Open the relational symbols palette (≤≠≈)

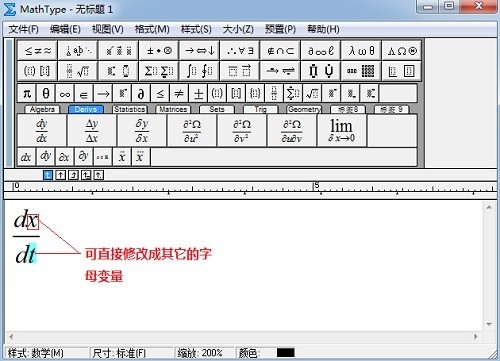(x=37, y=51)
